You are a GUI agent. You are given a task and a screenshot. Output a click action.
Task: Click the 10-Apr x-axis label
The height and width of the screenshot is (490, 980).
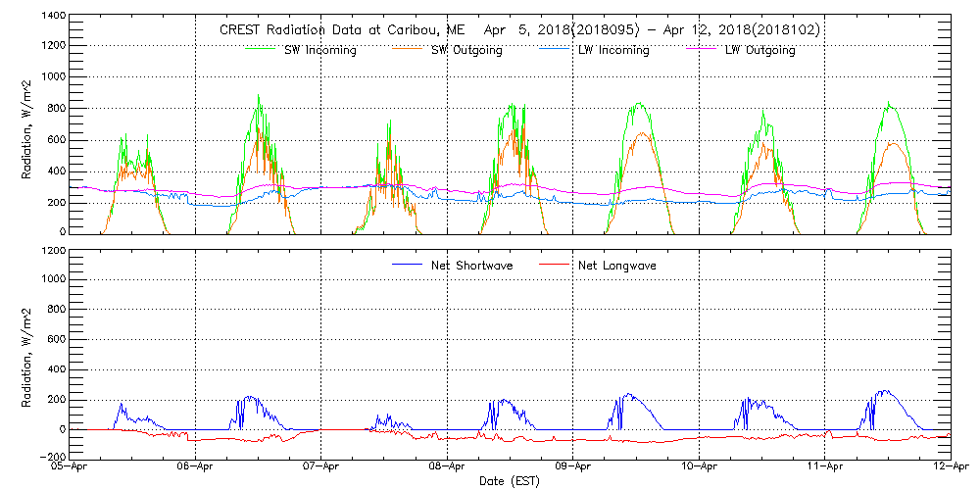point(699,467)
